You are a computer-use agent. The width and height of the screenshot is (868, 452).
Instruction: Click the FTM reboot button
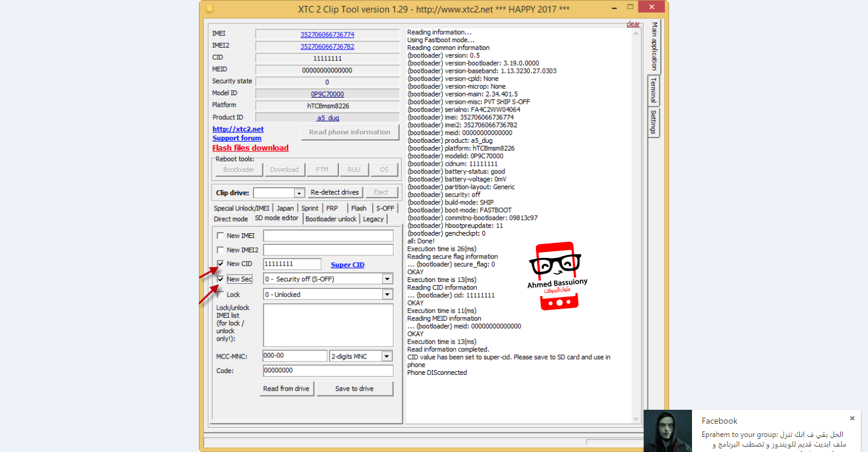[x=322, y=169]
